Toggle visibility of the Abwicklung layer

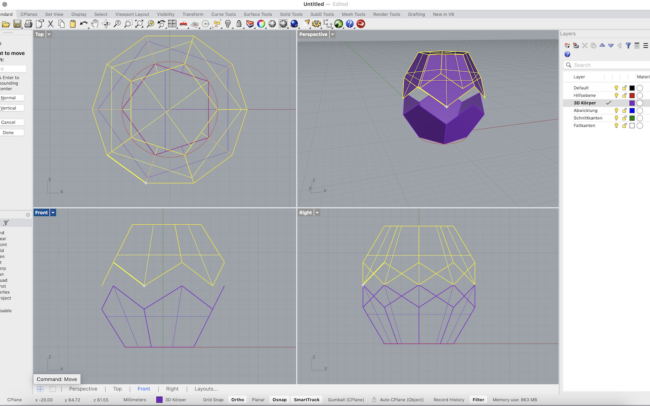[616, 110]
